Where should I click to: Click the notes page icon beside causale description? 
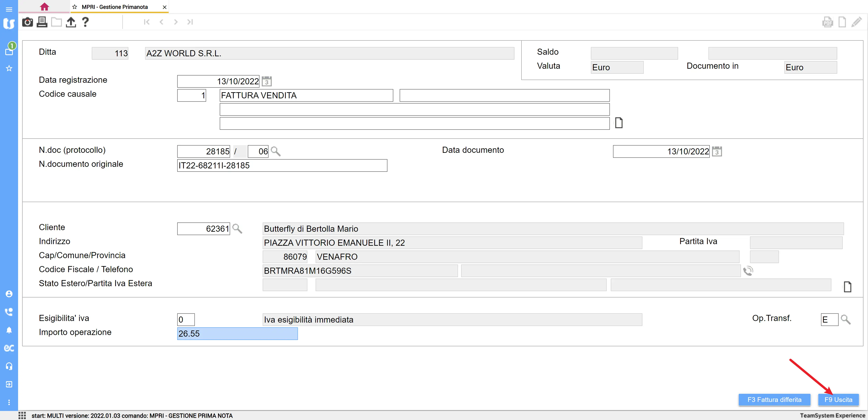619,123
